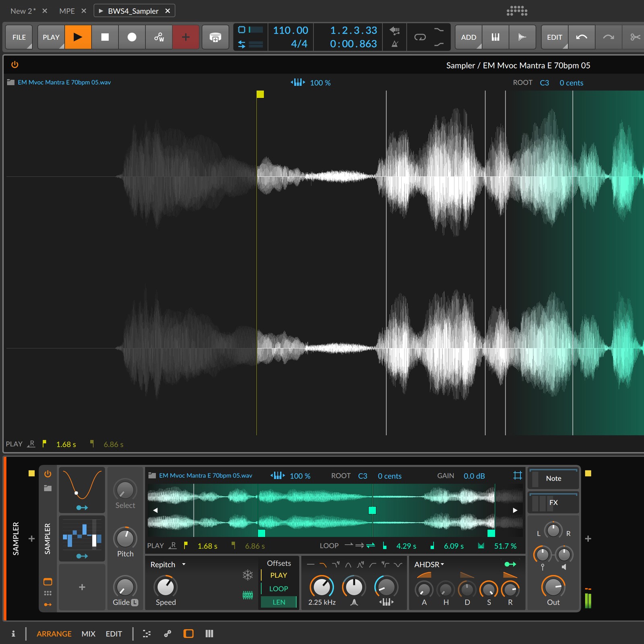The image size is (644, 644).
Task: Click the Record button in the transport
Action: click(131, 37)
